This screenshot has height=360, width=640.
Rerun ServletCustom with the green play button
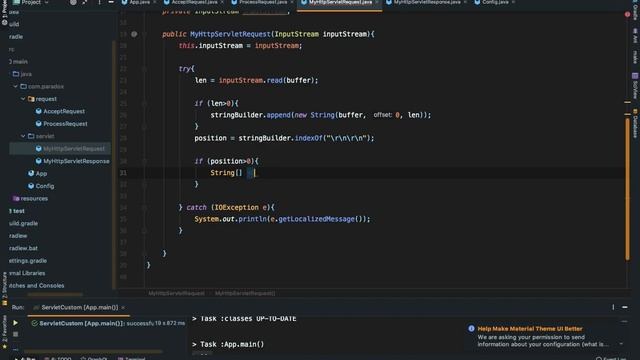(x=15, y=323)
